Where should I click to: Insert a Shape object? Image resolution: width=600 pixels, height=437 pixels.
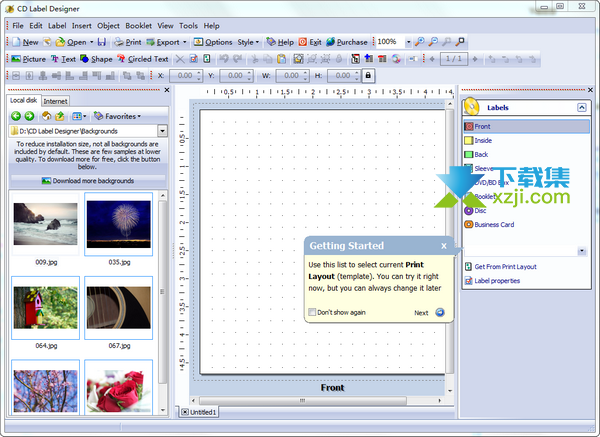[x=96, y=59]
